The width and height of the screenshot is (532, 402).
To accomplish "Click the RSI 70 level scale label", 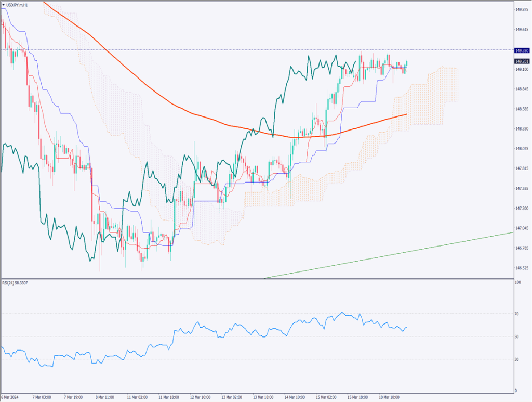I will click(517, 314).
